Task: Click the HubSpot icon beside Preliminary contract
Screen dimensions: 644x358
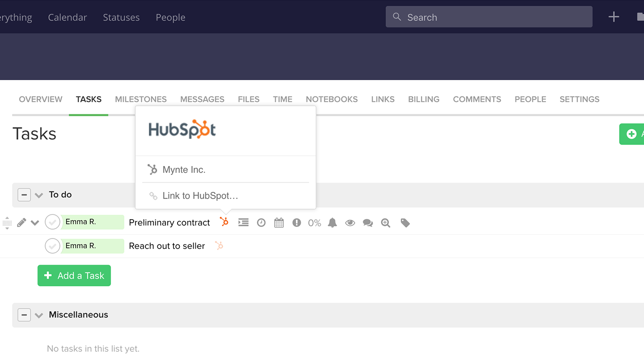Action: pos(224,222)
